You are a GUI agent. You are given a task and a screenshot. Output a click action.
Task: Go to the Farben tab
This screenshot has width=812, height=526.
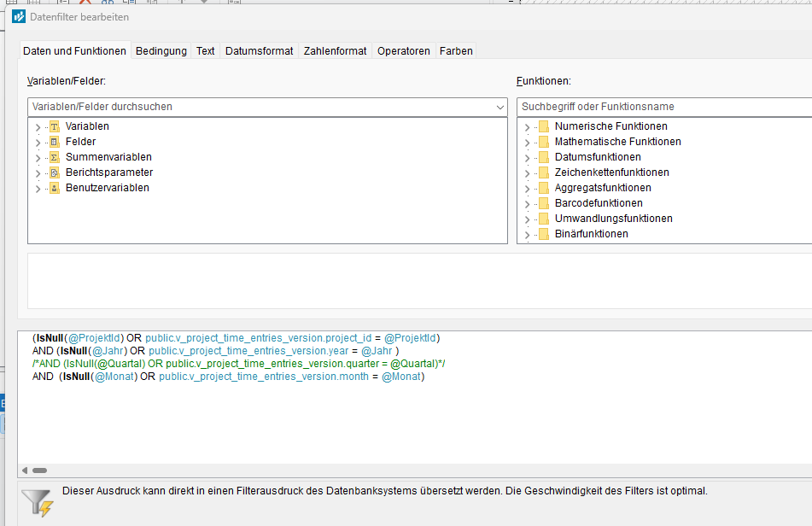[x=456, y=50]
